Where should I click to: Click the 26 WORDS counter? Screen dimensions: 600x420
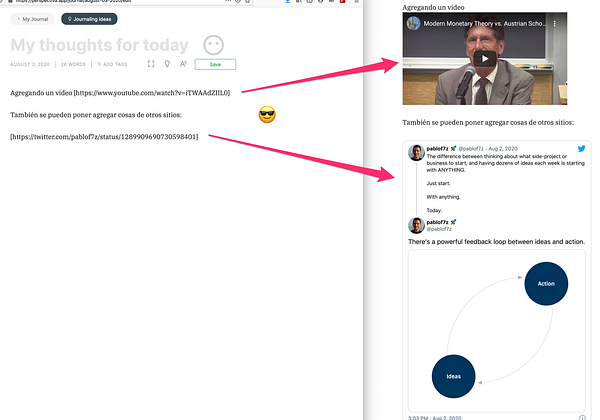point(73,64)
